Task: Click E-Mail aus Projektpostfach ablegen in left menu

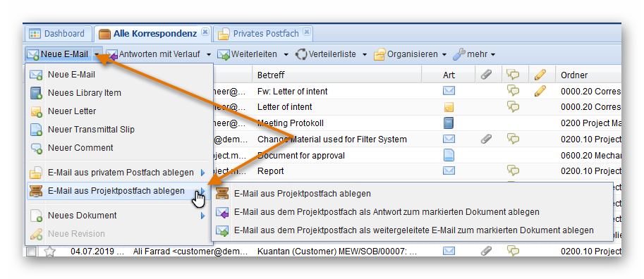Action: [x=119, y=191]
